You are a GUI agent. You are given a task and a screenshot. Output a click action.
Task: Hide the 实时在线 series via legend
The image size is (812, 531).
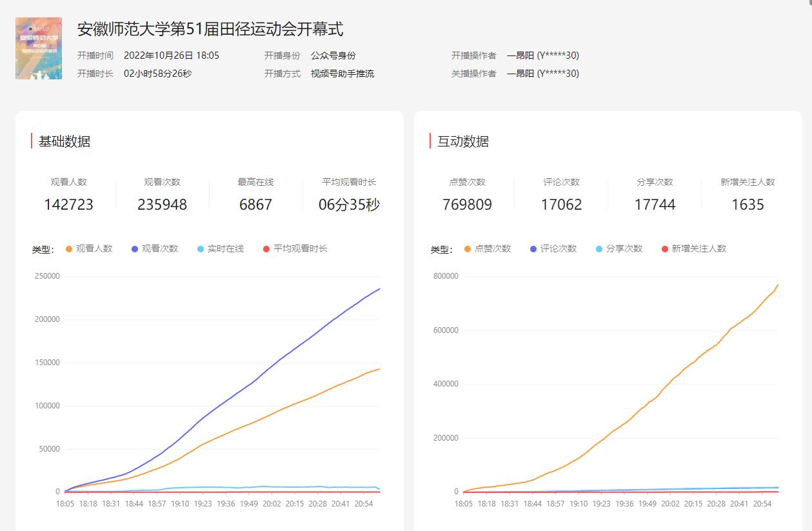pyautogui.click(x=220, y=249)
